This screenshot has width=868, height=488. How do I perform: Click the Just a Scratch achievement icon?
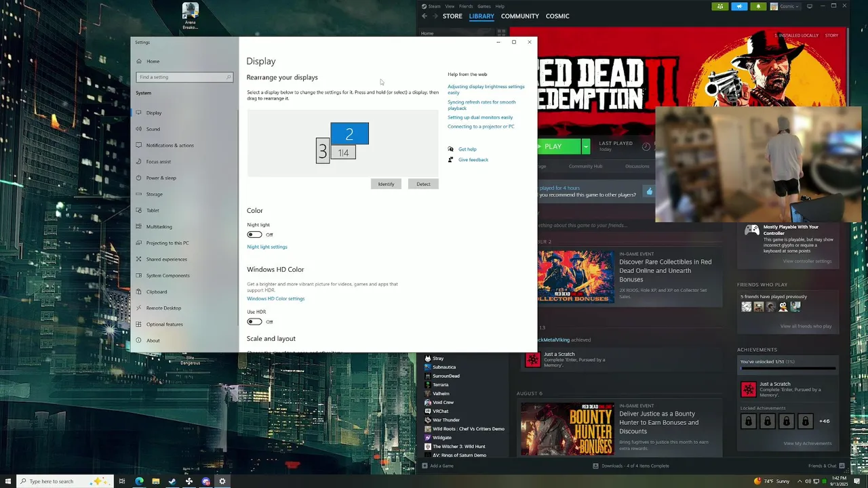click(x=749, y=389)
